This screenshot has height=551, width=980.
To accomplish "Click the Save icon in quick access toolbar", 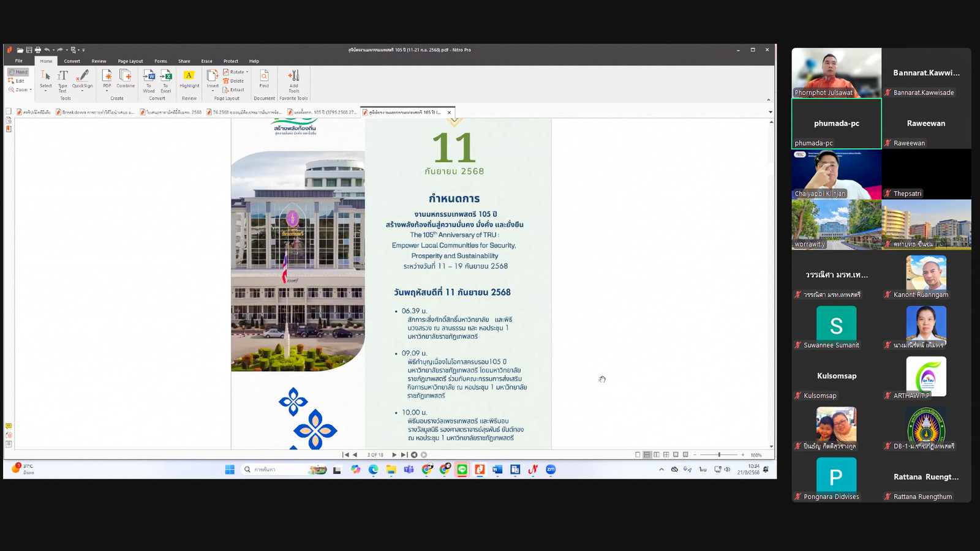I will (x=29, y=50).
